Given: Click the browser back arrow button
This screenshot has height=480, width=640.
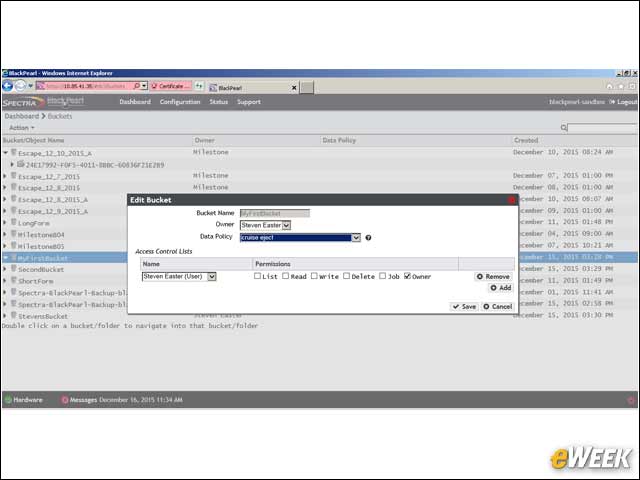Looking at the screenshot, I should 8,86.
